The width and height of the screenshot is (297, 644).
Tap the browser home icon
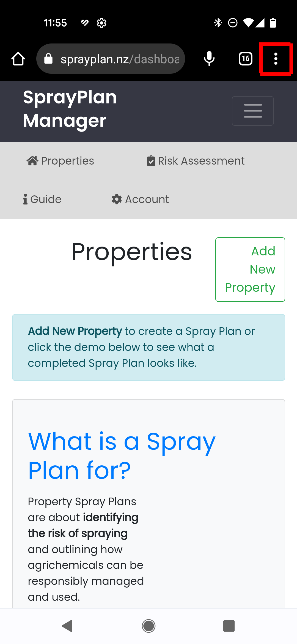tap(18, 58)
